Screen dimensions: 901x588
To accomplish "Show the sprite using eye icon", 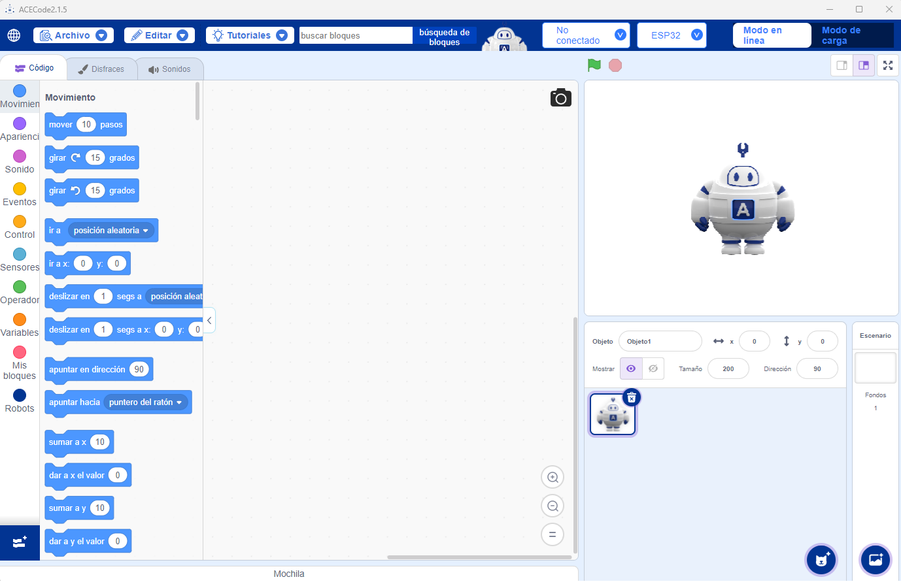I will click(x=631, y=368).
